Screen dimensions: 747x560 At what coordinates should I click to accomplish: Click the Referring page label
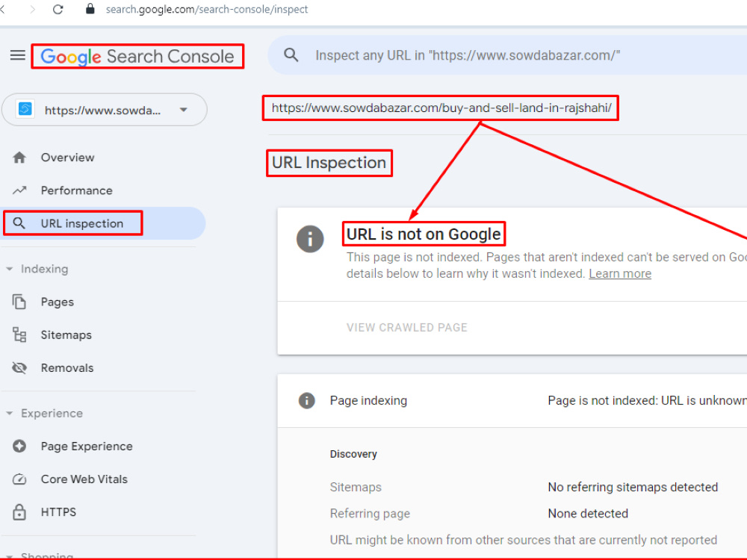click(371, 514)
